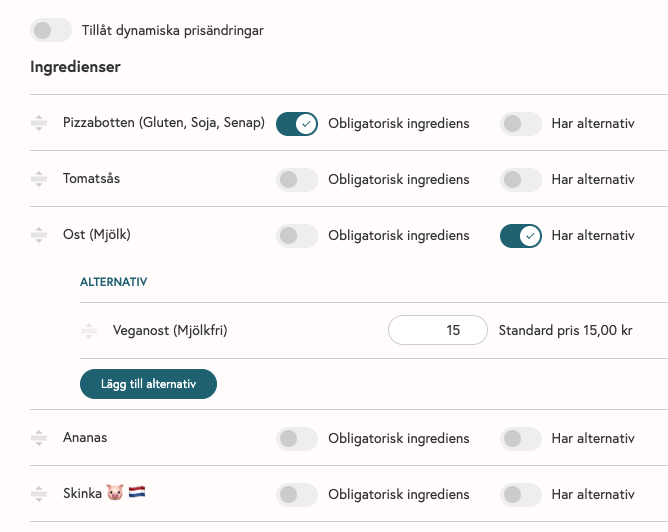Enable Har alternativ for Ananas

point(521,439)
